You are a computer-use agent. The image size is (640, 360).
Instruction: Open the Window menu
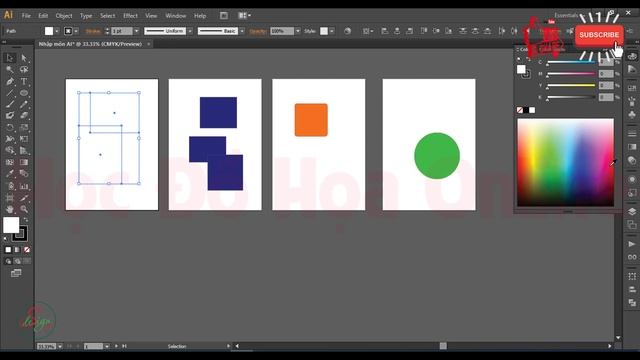[176, 16]
